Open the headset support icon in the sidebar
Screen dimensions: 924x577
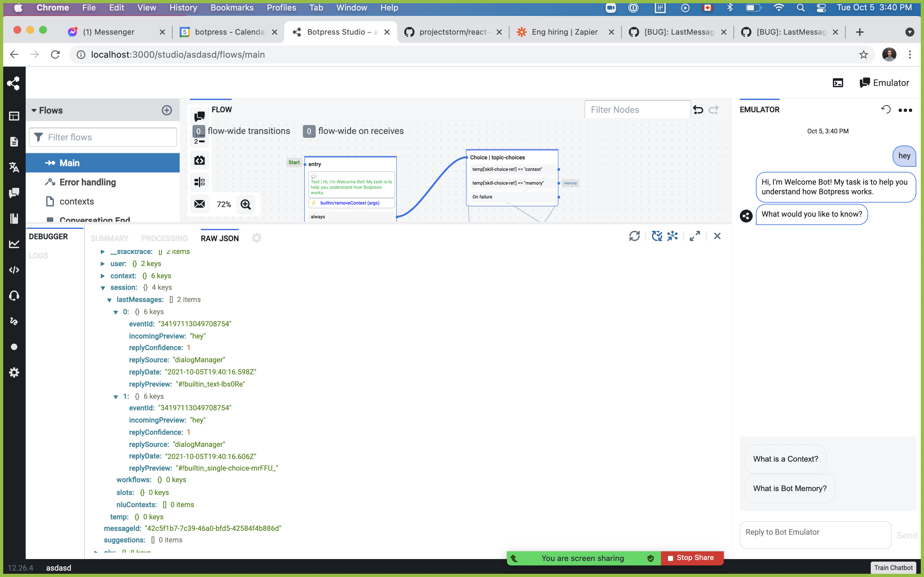tap(14, 296)
